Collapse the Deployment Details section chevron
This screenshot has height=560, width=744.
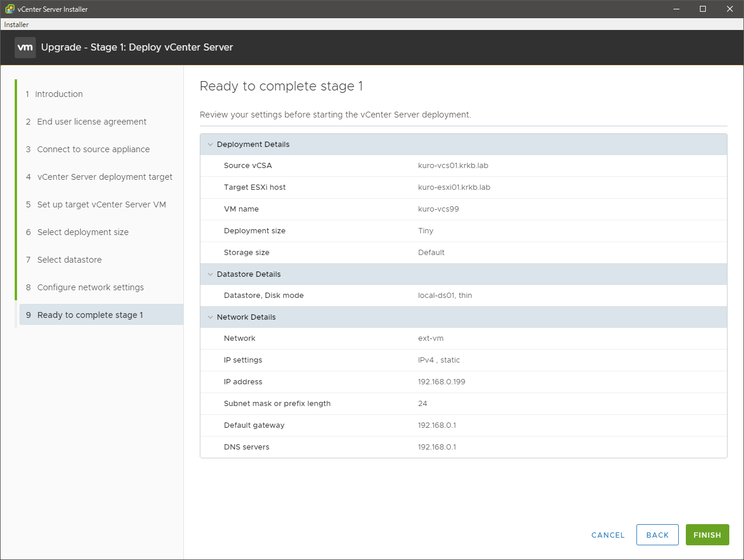click(210, 145)
